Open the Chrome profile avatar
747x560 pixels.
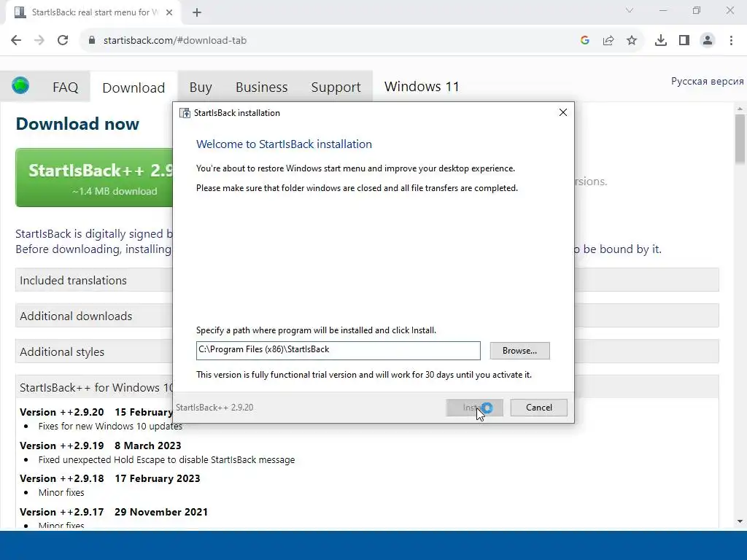click(x=708, y=41)
